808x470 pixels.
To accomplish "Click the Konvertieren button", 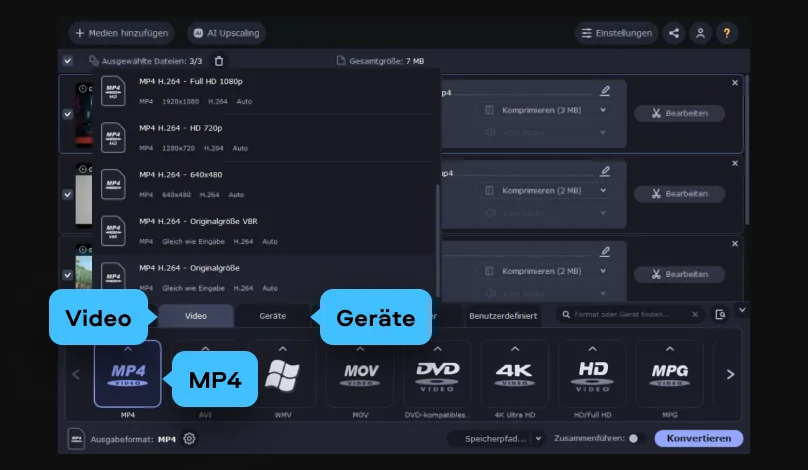I will pos(699,439).
